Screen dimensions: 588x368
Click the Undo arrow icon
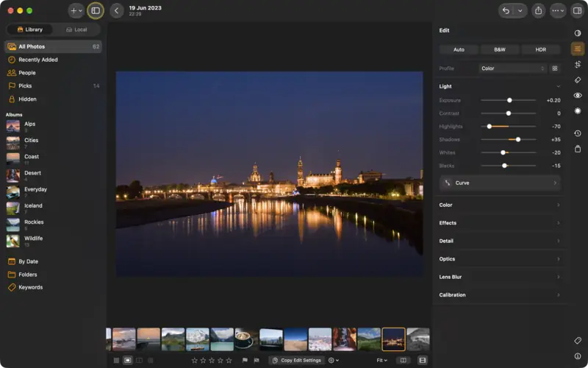506,11
